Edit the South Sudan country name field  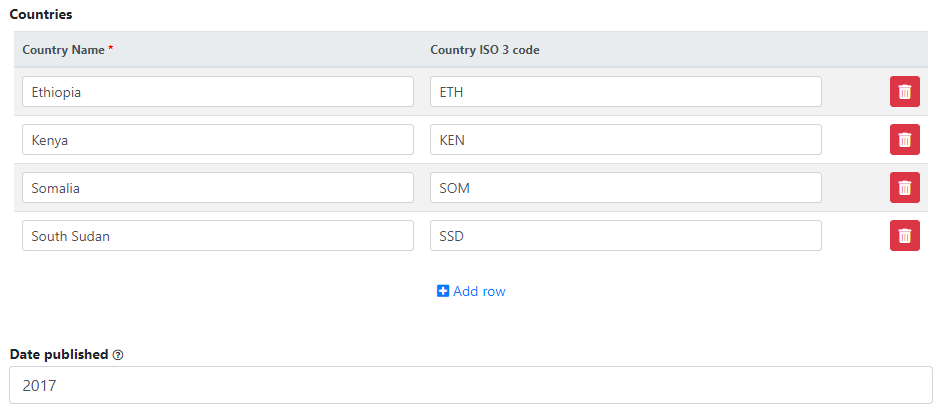coord(218,235)
